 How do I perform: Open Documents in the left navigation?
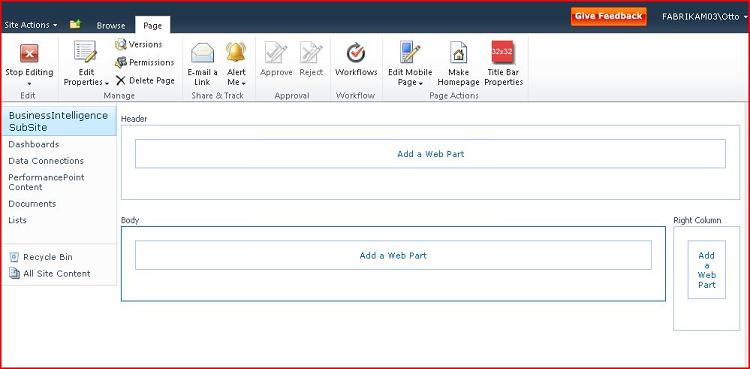point(33,204)
